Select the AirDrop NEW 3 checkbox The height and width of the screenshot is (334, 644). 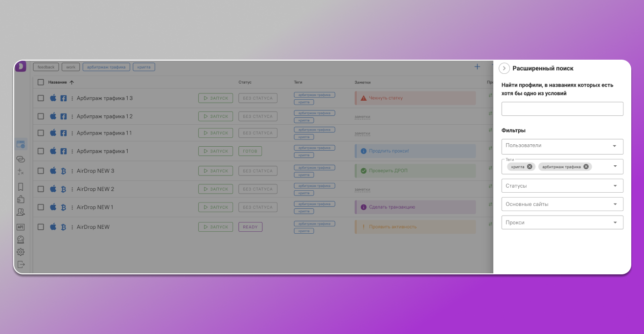click(41, 171)
